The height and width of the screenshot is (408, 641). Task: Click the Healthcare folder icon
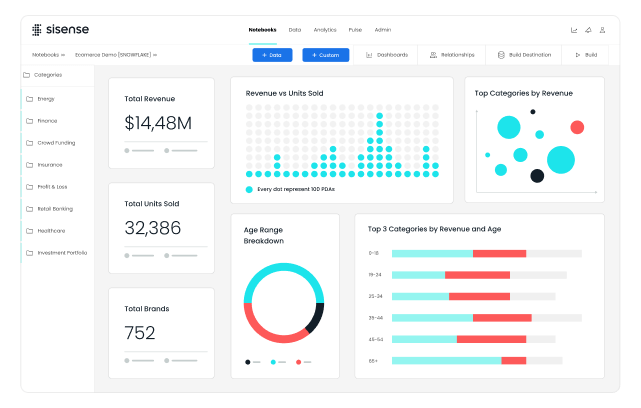pyautogui.click(x=28, y=231)
